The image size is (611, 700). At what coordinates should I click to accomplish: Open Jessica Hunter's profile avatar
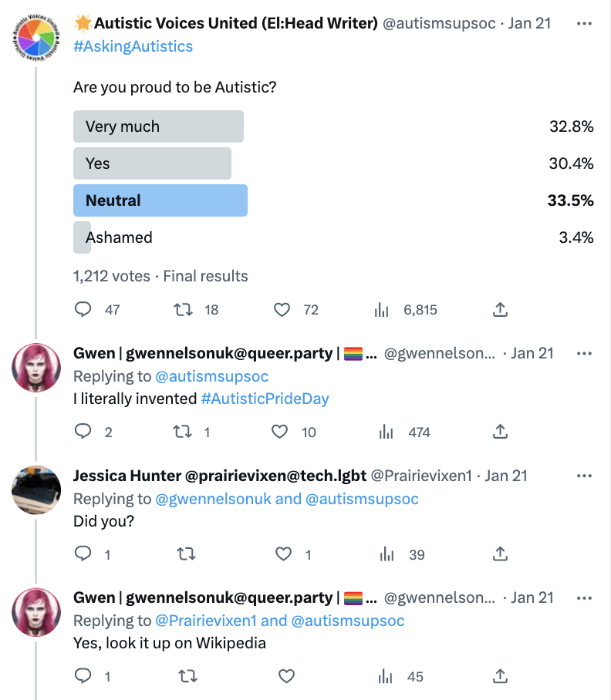click(36, 490)
